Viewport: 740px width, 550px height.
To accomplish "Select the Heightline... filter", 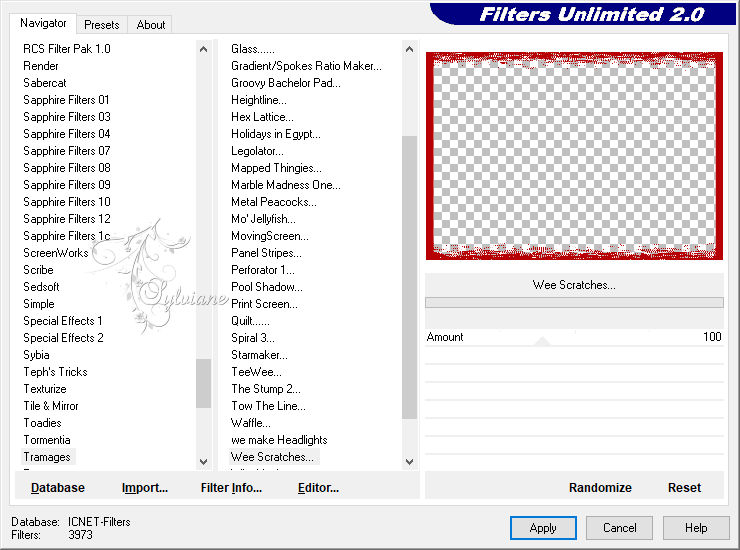I will 259,100.
